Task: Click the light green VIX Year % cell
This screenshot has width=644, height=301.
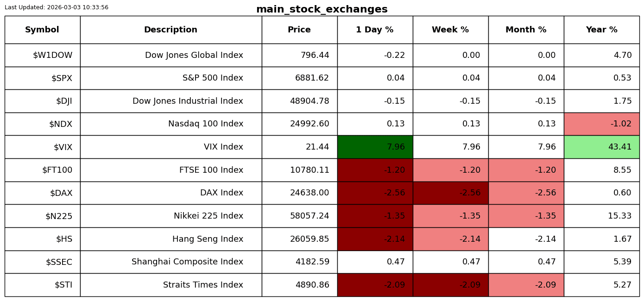Action: [x=601, y=147]
